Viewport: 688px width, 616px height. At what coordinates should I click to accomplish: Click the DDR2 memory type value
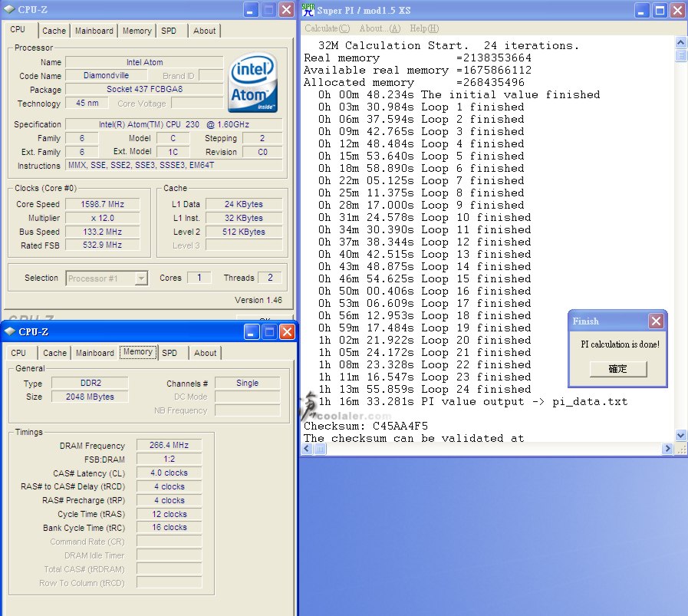[x=91, y=383]
